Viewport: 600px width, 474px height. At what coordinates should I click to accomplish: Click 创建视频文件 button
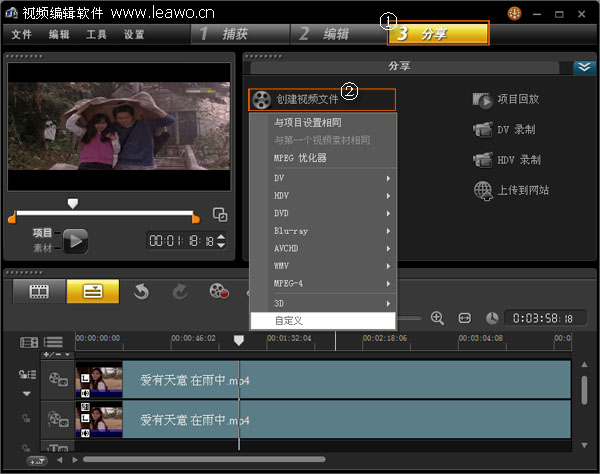point(322,100)
